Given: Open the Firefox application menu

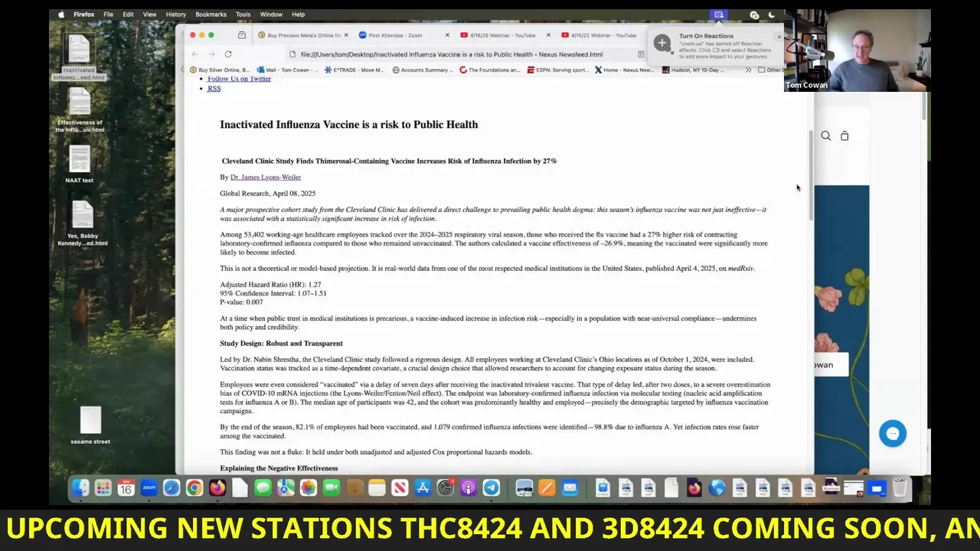Looking at the screenshot, I should (84, 15).
